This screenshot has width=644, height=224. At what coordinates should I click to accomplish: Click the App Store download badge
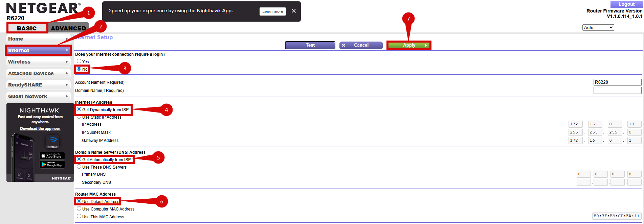(52, 156)
